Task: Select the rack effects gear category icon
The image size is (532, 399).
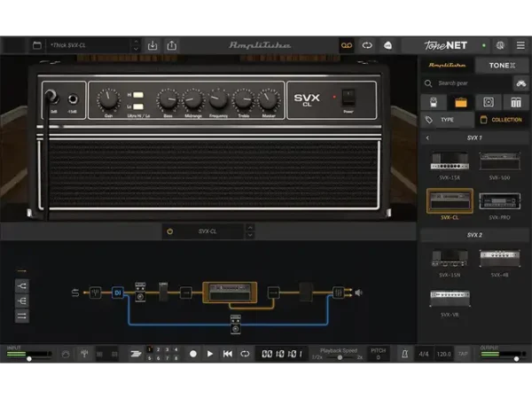Action: (x=516, y=102)
